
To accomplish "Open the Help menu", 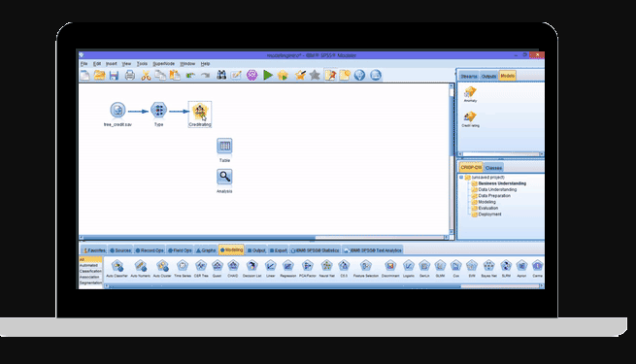I will point(205,64).
